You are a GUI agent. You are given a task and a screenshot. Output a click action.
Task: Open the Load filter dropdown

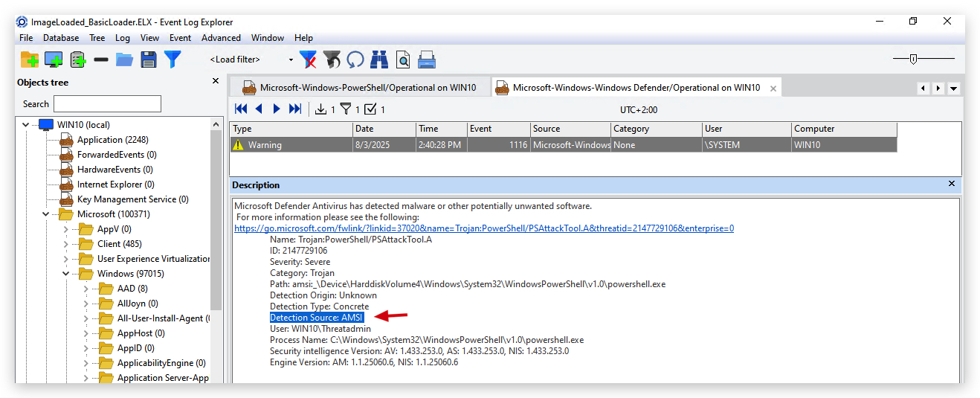click(291, 60)
